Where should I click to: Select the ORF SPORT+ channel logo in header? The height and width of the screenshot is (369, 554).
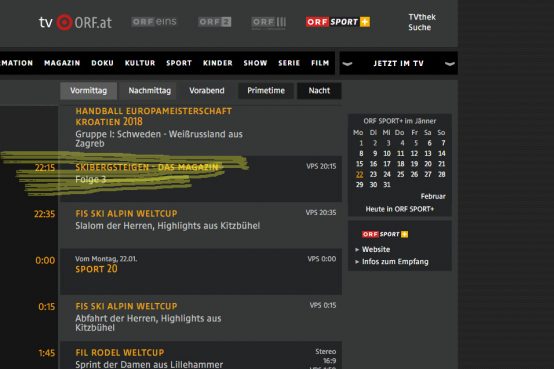click(x=338, y=22)
